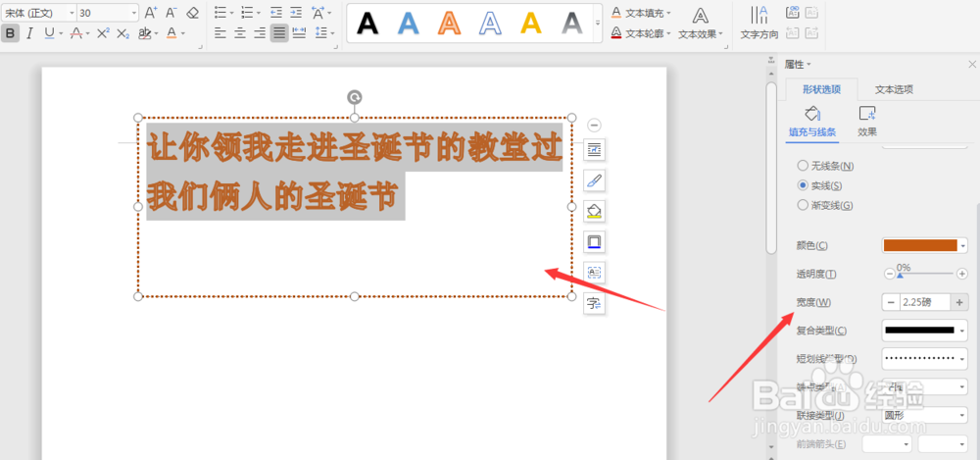Increase the paragraph indent

pos(296,13)
